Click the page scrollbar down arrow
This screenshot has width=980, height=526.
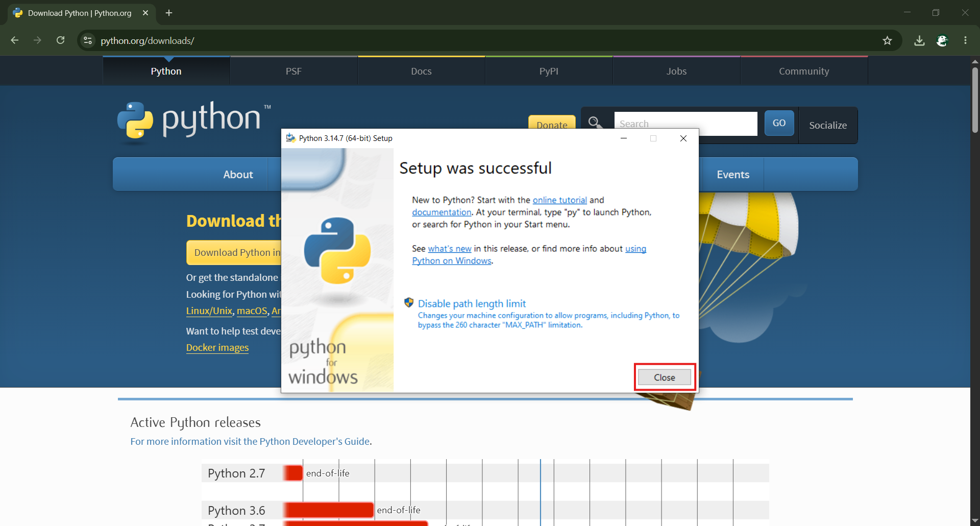975,520
